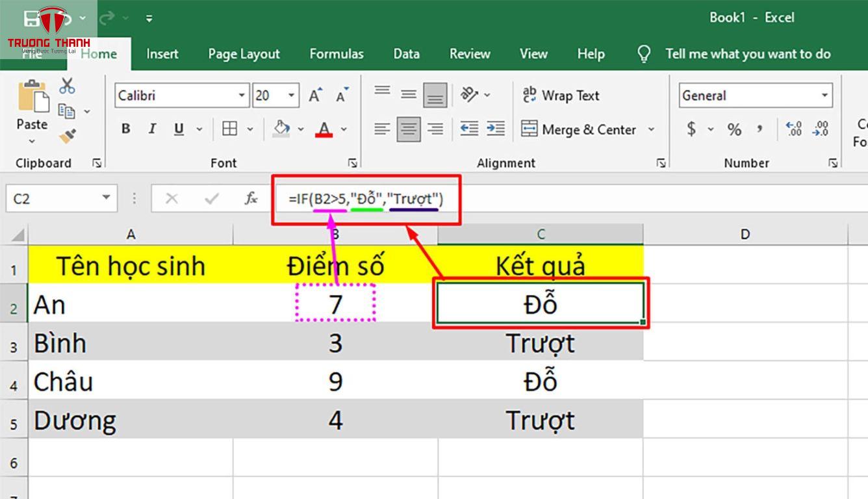
Task: Click the Bottom Align icon
Action: (x=435, y=95)
